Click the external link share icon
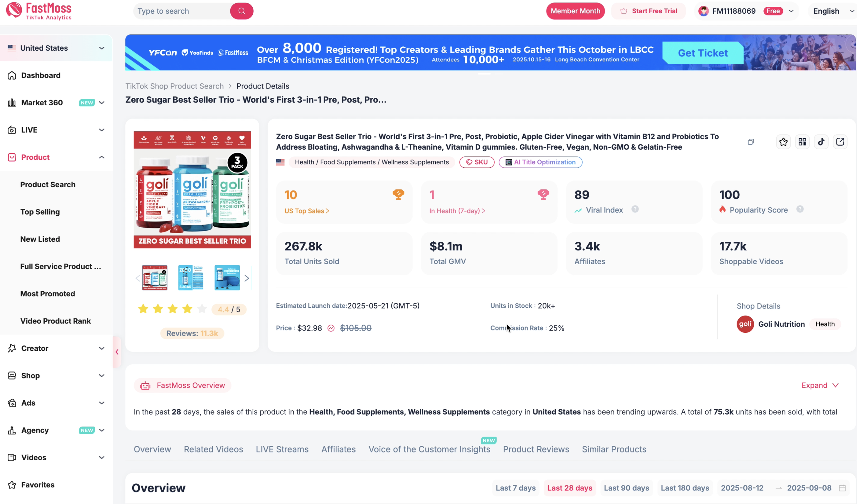Screen dimensions: 857x504 click(840, 142)
